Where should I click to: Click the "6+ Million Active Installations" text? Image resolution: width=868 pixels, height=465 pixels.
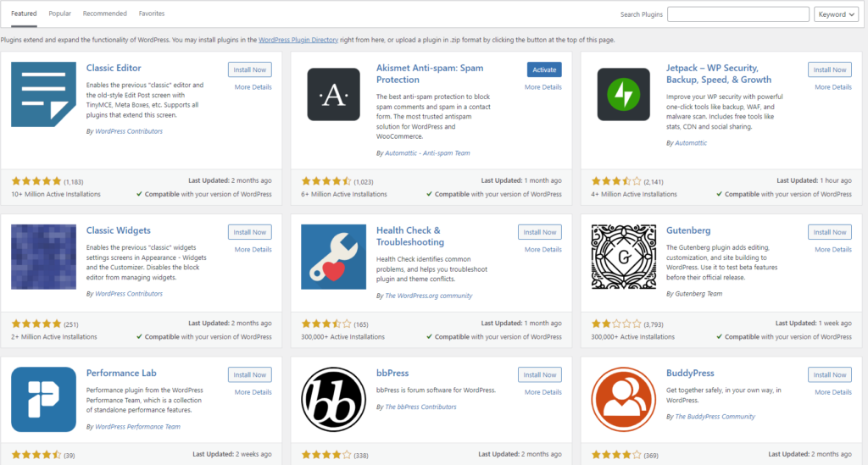344,195
